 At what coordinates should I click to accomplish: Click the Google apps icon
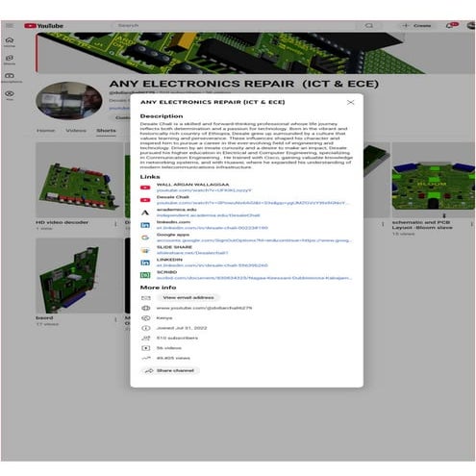coord(145,238)
